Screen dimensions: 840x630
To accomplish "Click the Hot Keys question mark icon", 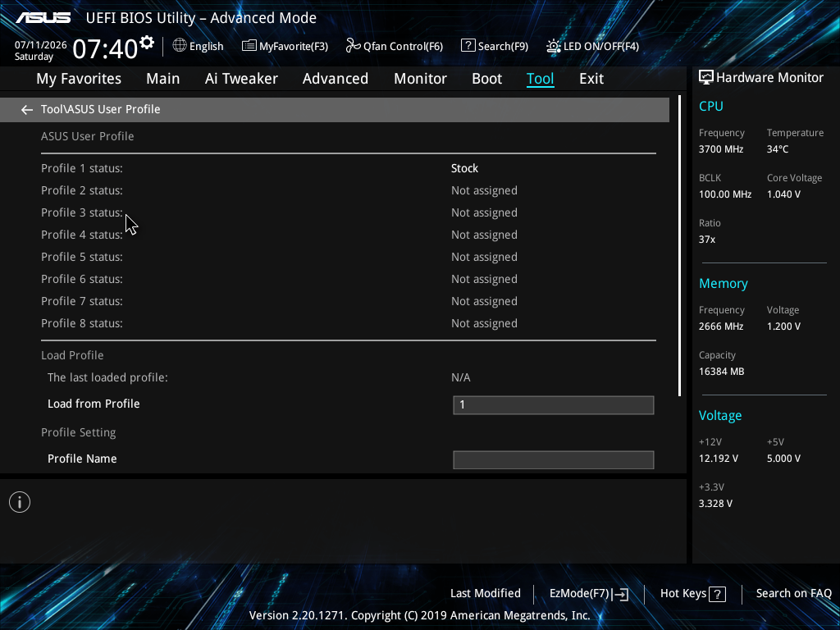I will pyautogui.click(x=717, y=594).
